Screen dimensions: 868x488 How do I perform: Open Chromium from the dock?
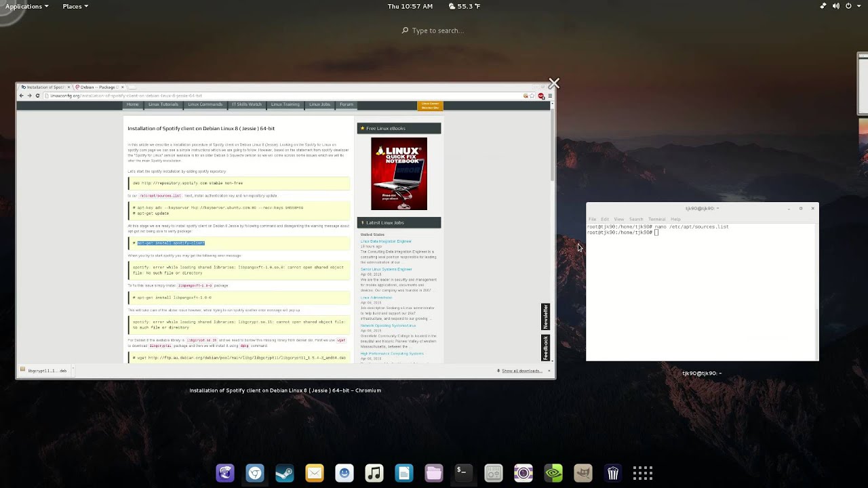pos(255,473)
